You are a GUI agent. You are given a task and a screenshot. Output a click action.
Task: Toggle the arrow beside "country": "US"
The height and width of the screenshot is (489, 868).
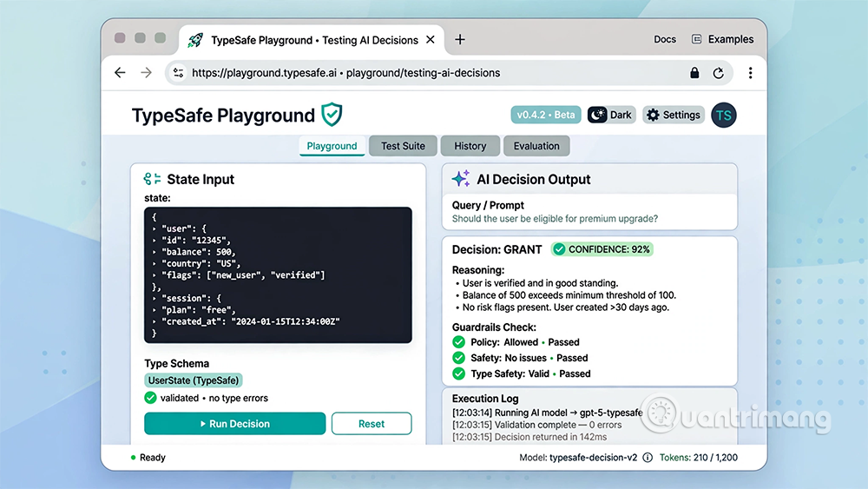155,263
